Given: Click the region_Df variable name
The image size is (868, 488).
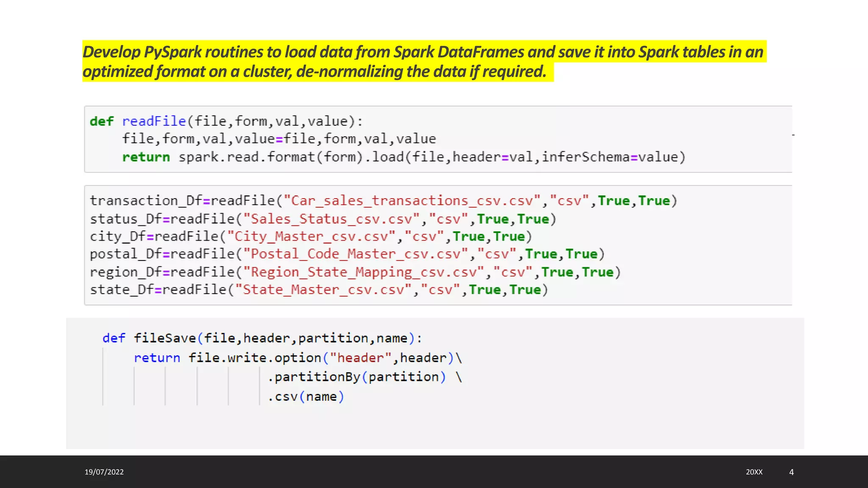Looking at the screenshot, I should (x=126, y=272).
